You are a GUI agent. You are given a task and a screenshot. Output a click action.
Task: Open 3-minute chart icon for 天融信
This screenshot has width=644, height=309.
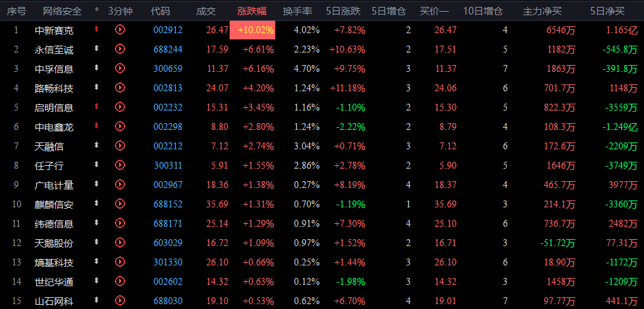(x=120, y=145)
